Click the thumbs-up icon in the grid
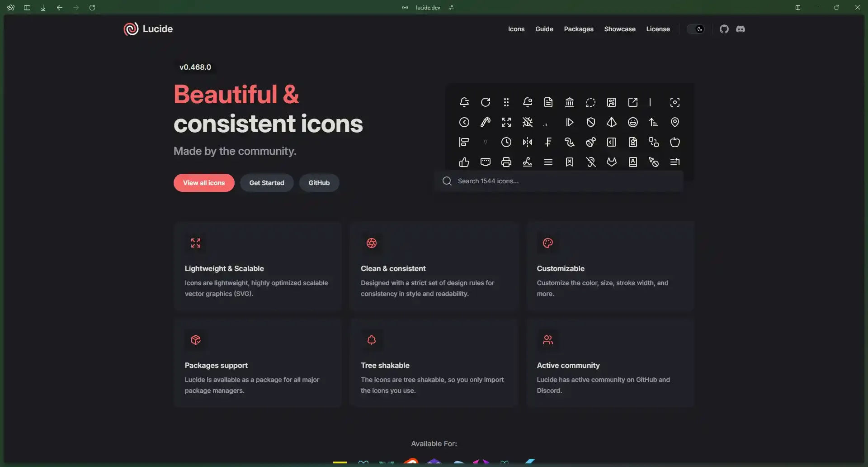The width and height of the screenshot is (868, 467). (x=464, y=162)
